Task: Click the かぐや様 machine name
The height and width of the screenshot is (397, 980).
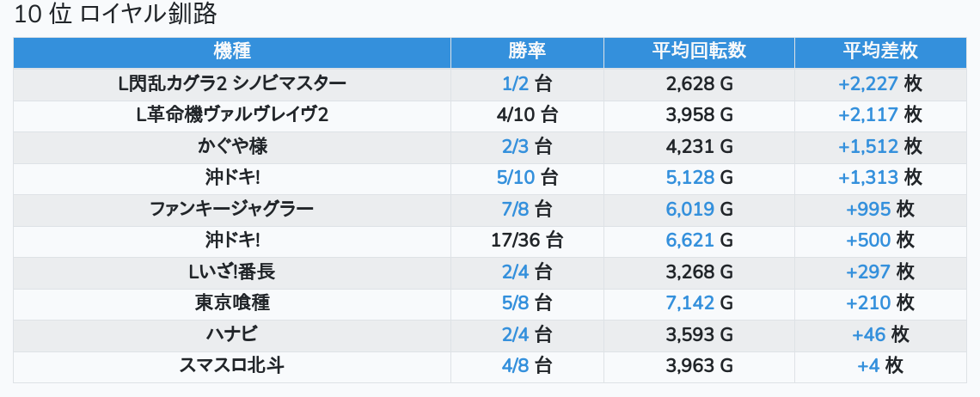Action: pos(232,146)
